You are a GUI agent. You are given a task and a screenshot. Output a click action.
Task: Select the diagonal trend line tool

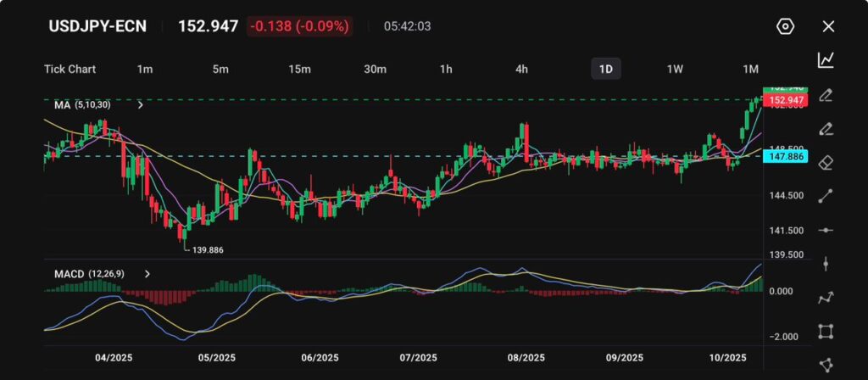coord(825,196)
